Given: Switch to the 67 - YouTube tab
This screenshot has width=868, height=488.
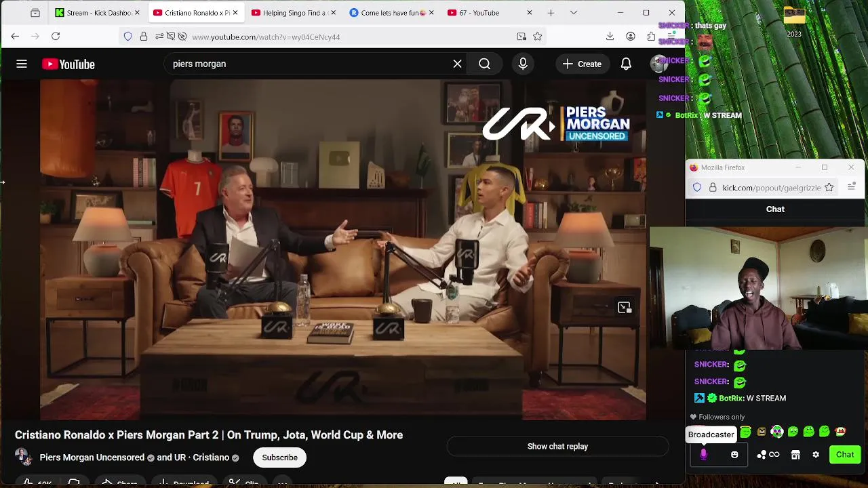Looking at the screenshot, I should [x=490, y=13].
